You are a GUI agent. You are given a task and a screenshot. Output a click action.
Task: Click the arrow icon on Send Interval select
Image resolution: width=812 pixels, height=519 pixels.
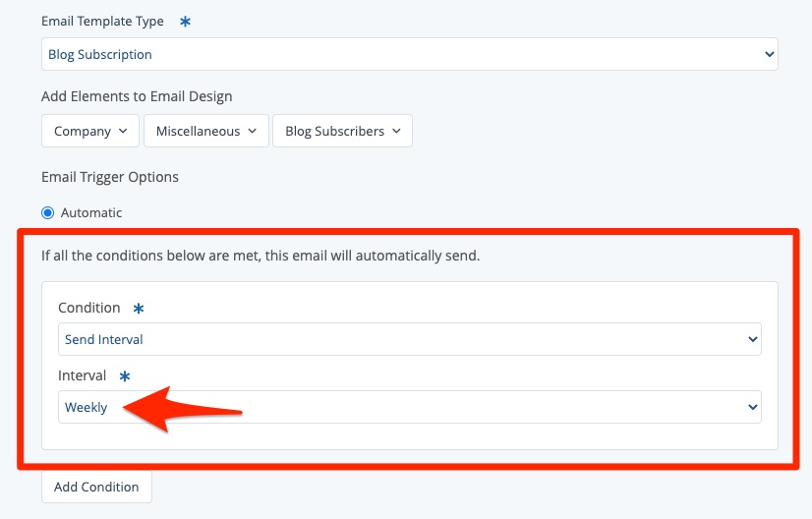click(x=752, y=340)
